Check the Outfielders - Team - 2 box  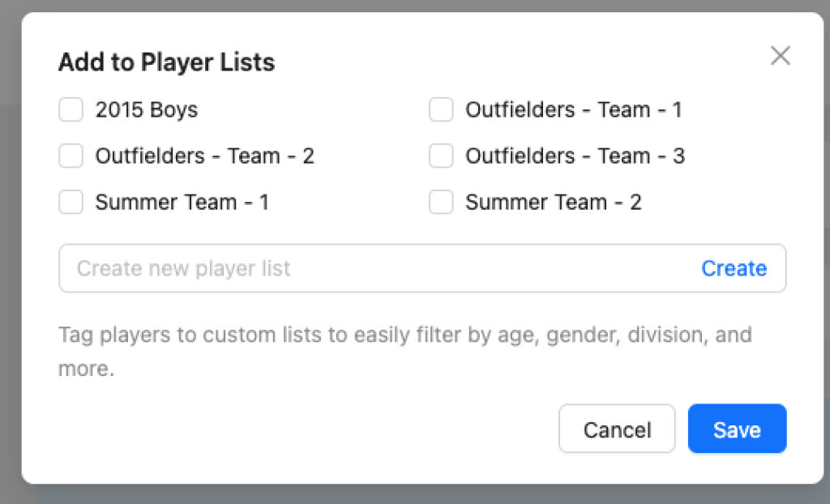tap(71, 156)
